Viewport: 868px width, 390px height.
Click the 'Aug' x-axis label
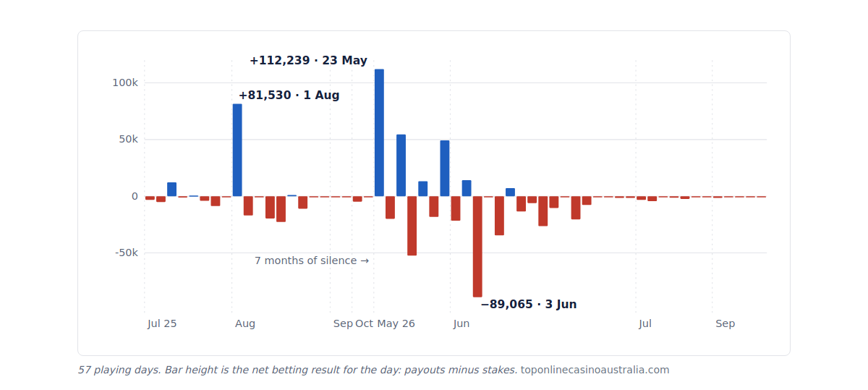click(x=245, y=323)
